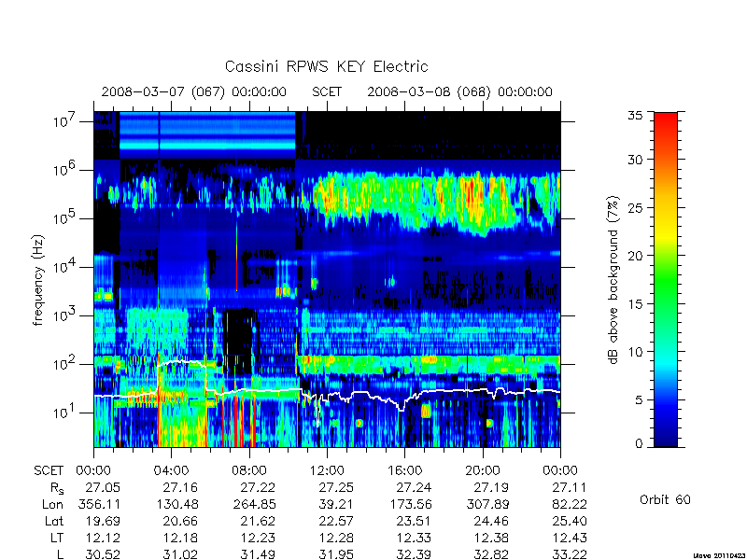This screenshot has width=747, height=560.
Task: Click the 'frequency (Hz)' axis label
Action: click(x=38, y=281)
